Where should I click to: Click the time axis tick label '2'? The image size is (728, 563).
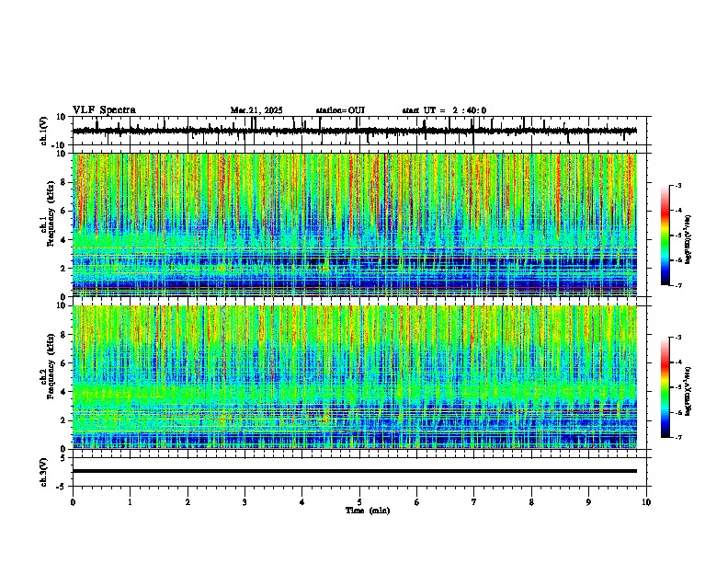click(188, 502)
